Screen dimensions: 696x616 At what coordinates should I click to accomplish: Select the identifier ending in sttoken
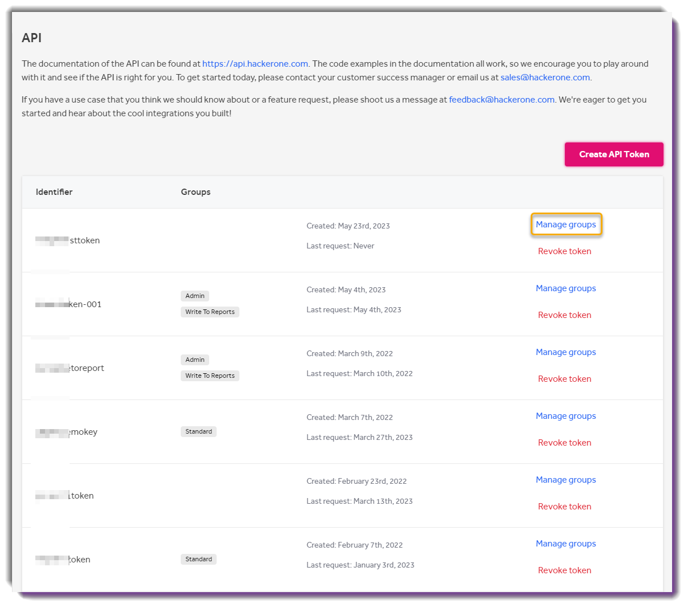68,240
